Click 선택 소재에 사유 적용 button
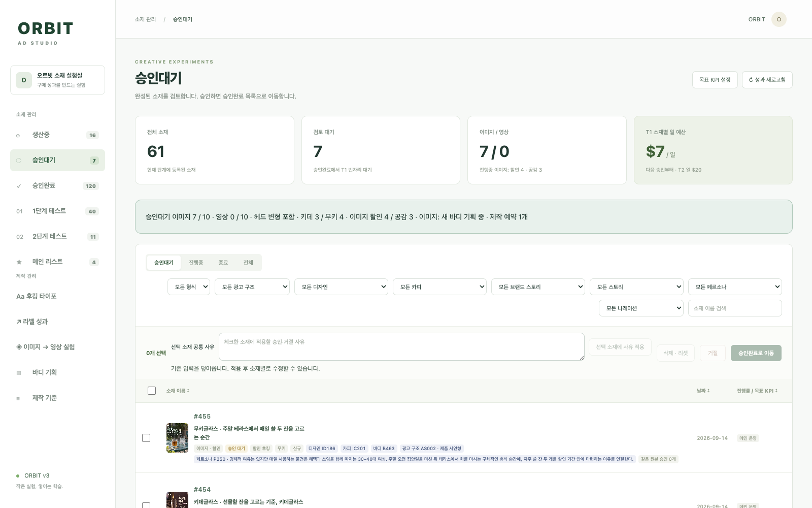The image size is (812, 508). pos(620,347)
